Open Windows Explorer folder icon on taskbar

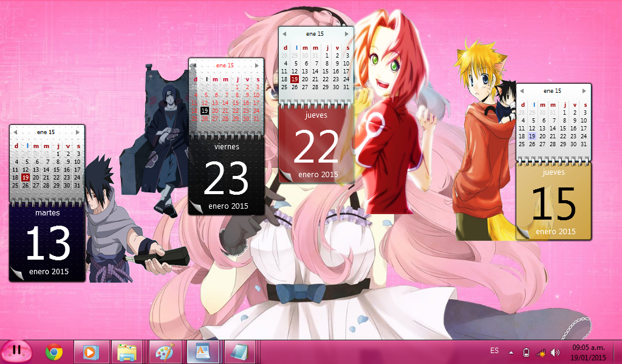point(127,352)
